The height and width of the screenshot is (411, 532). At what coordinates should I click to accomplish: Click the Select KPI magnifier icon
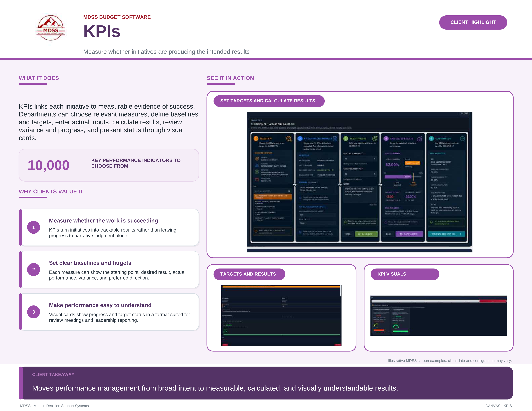pyautogui.click(x=289, y=138)
